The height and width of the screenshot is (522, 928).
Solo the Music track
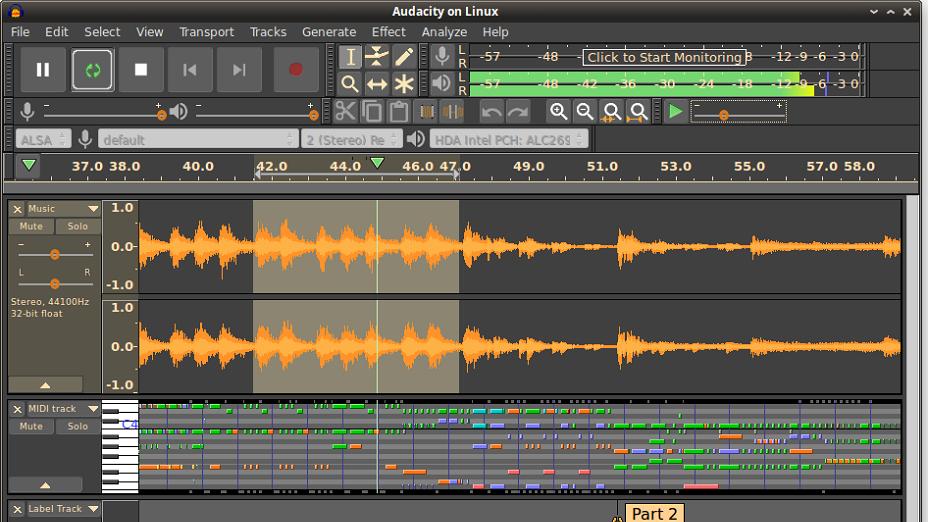pos(78,227)
